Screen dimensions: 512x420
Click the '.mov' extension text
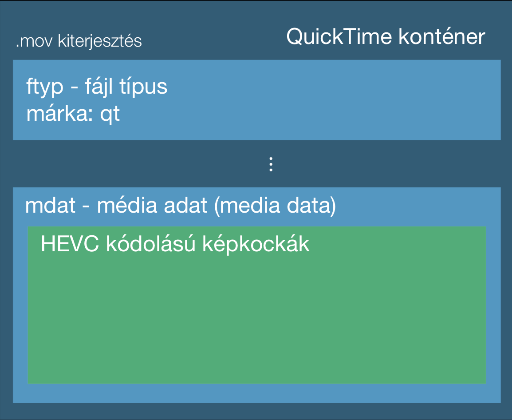(34, 42)
